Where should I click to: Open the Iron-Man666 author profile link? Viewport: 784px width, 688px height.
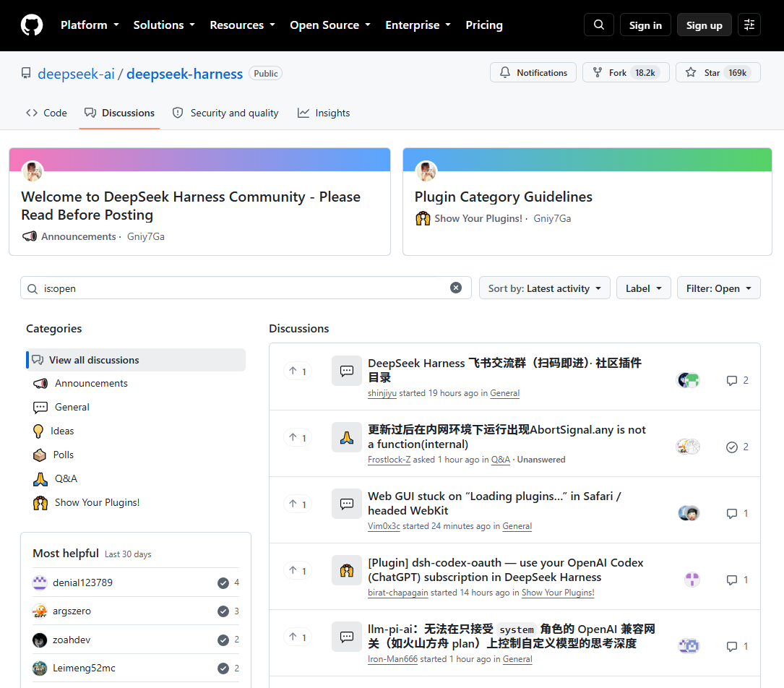392,660
